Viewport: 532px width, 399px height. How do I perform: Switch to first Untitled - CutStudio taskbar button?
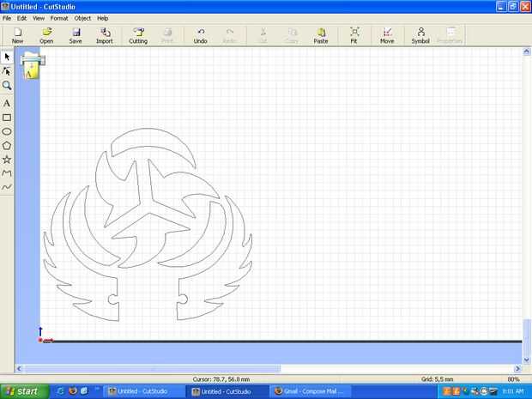pos(142,392)
